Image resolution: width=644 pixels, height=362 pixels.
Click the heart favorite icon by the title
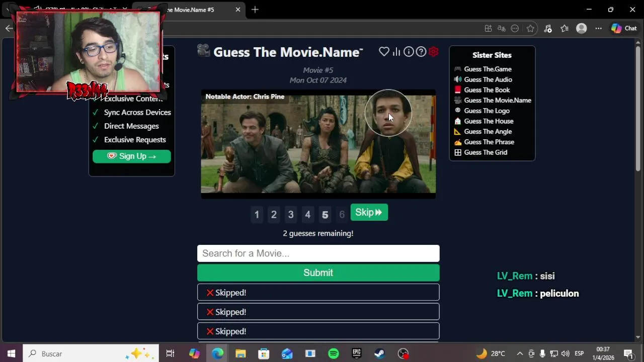click(x=384, y=52)
